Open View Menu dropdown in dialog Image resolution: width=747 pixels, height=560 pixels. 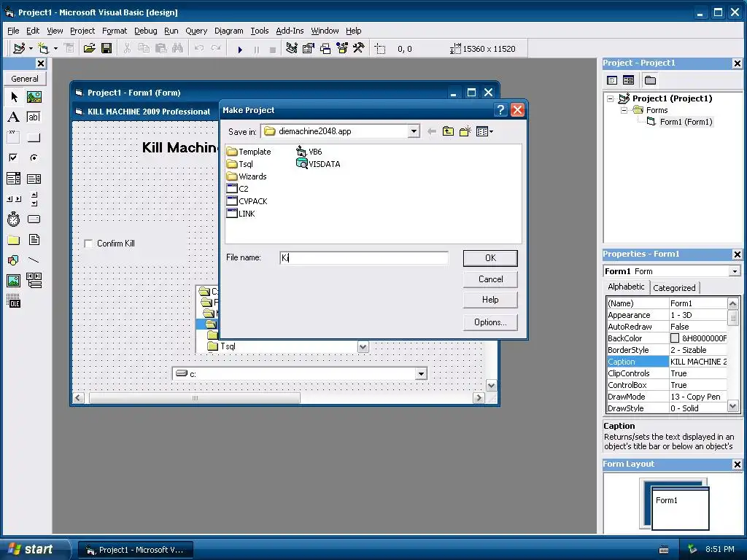[484, 131]
